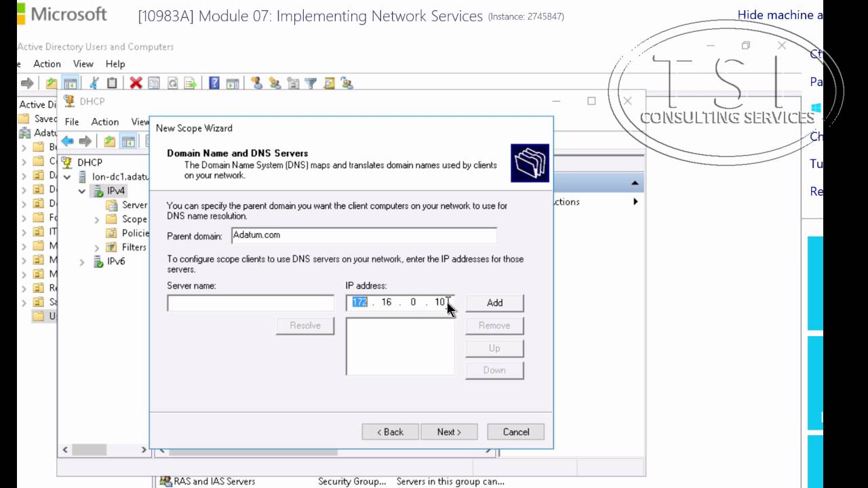868x488 pixels.
Task: Click up-one-level folder icon in DHCP toolbar
Action: click(109, 141)
